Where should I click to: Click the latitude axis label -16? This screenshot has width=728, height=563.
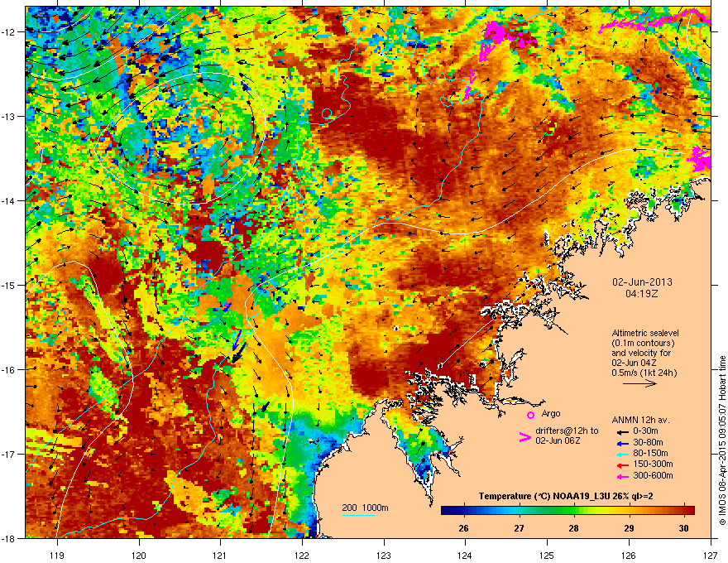8,369
